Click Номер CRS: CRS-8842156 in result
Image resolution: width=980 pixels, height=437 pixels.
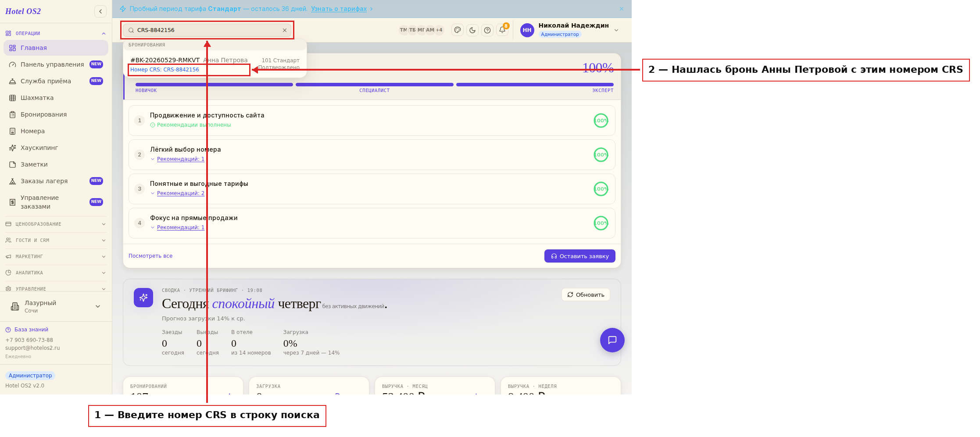pyautogui.click(x=165, y=70)
